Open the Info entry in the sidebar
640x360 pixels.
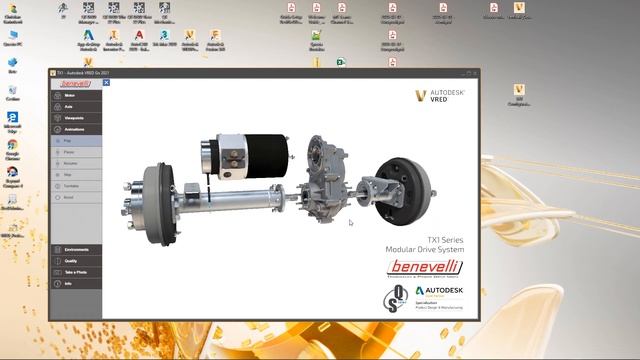click(x=76, y=284)
